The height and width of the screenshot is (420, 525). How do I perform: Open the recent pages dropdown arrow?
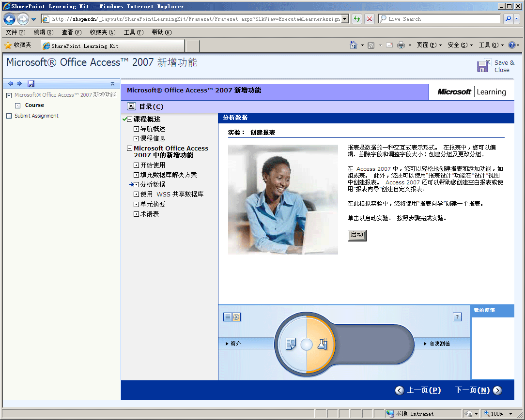pyautogui.click(x=34, y=19)
